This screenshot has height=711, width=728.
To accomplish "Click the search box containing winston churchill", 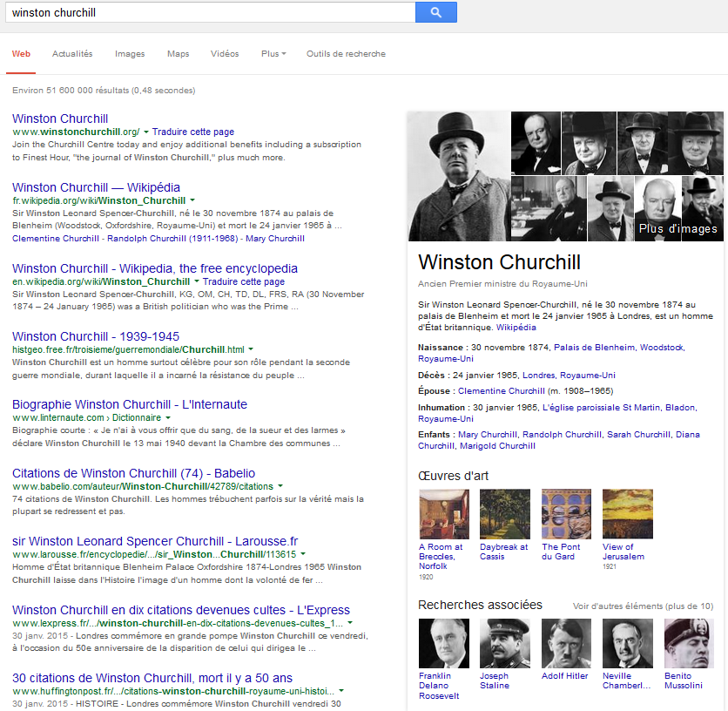I will pos(211,12).
